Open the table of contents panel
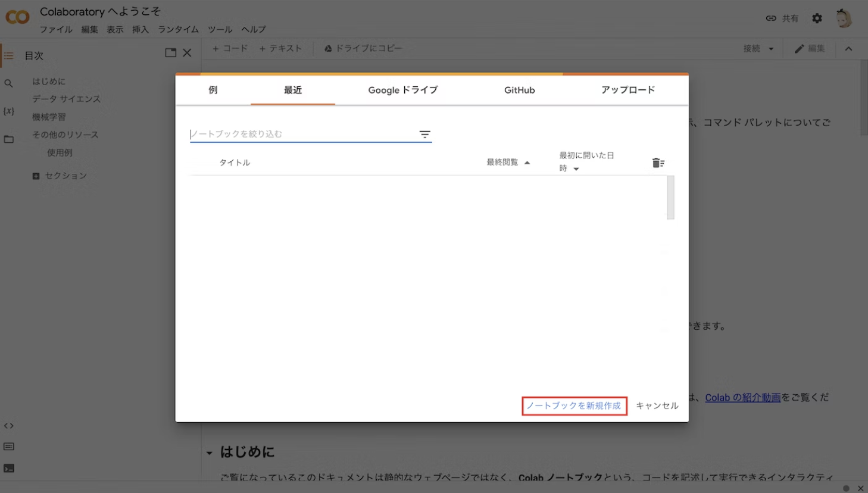Viewport: 868px width, 493px height. (9, 55)
